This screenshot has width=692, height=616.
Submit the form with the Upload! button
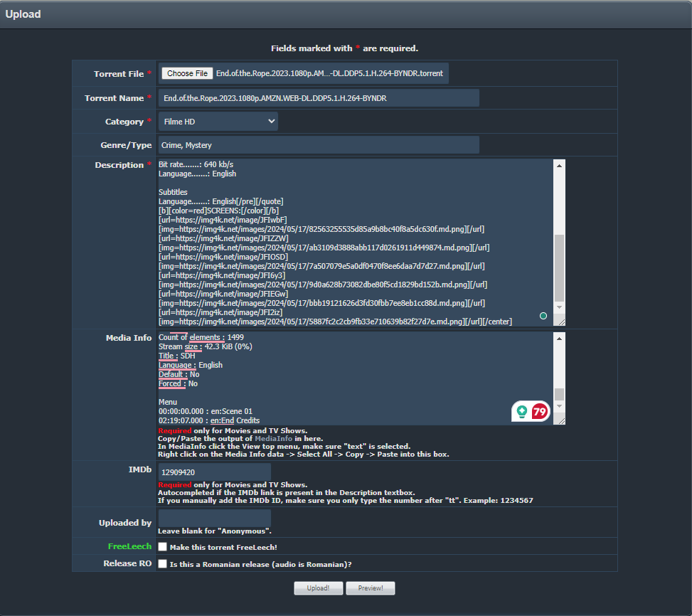319,588
